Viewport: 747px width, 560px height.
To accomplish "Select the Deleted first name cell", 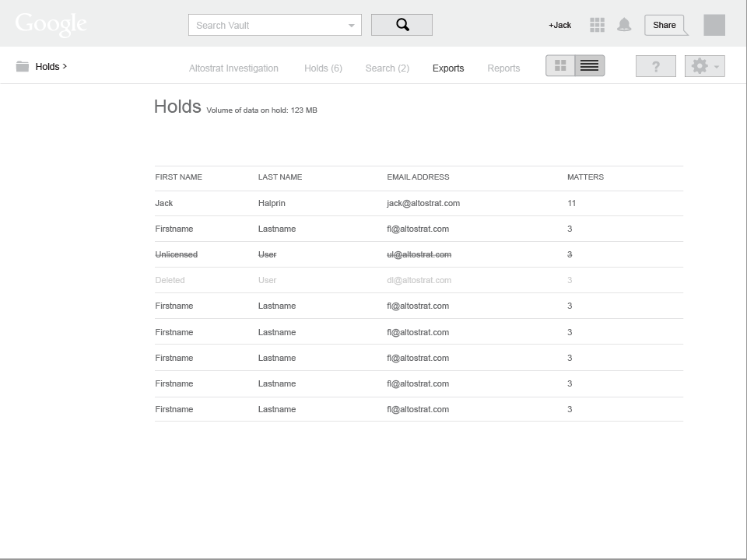I will click(x=170, y=281).
